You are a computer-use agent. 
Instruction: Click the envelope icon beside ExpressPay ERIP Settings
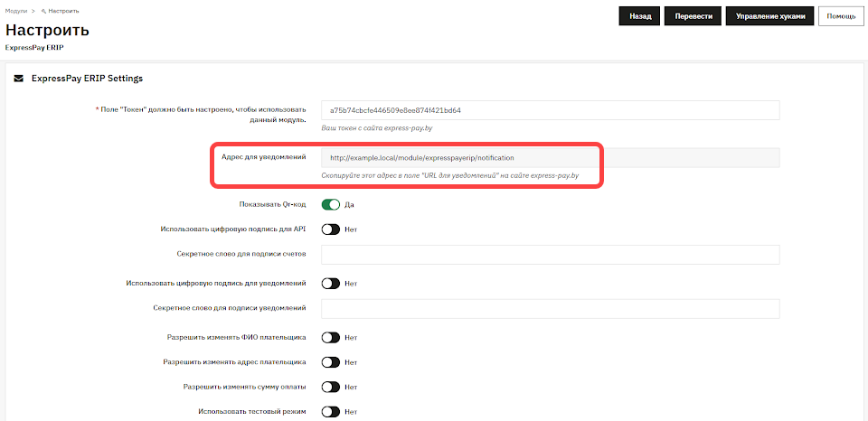pyautogui.click(x=19, y=80)
